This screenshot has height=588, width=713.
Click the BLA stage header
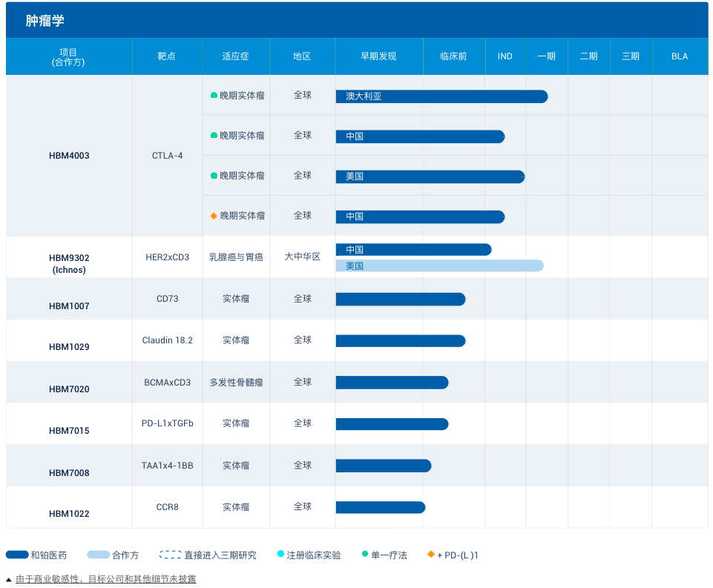(x=680, y=56)
